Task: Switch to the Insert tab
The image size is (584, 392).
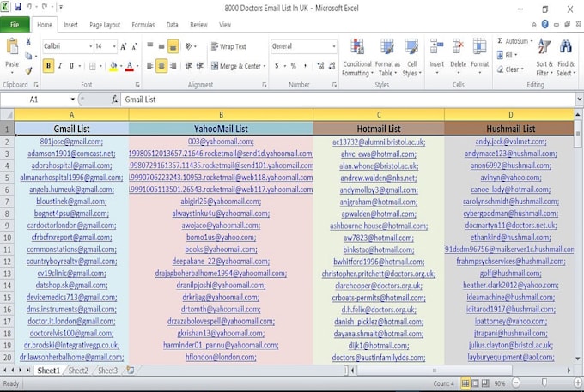Action: coord(70,25)
